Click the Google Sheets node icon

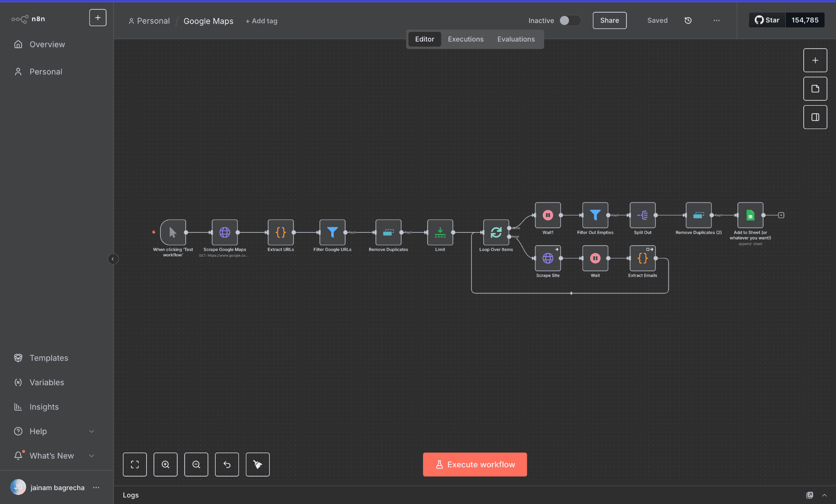point(750,215)
